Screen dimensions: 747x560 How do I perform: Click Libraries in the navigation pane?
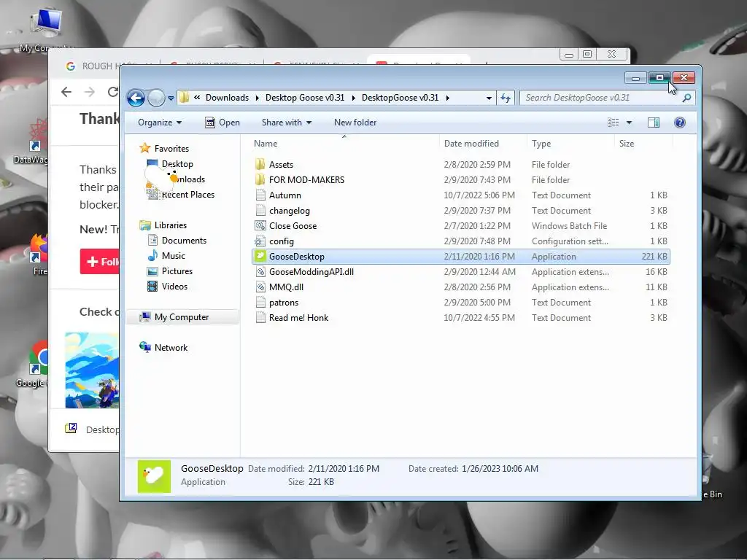[170, 225]
